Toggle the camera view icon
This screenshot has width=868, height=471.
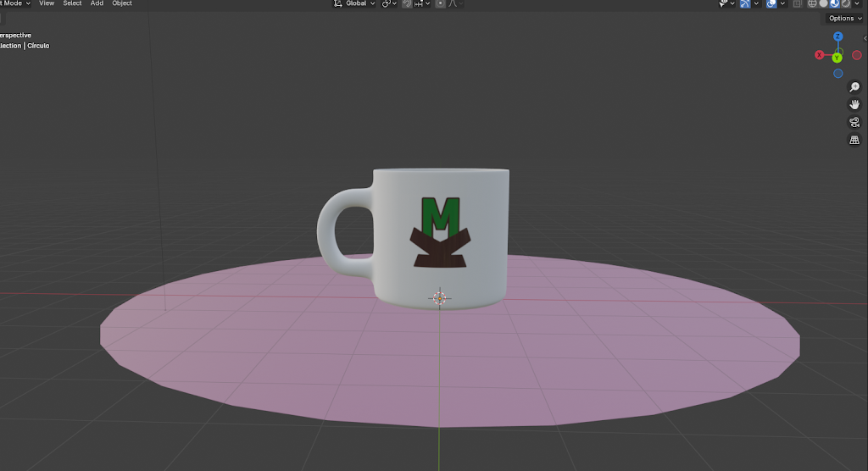click(854, 122)
